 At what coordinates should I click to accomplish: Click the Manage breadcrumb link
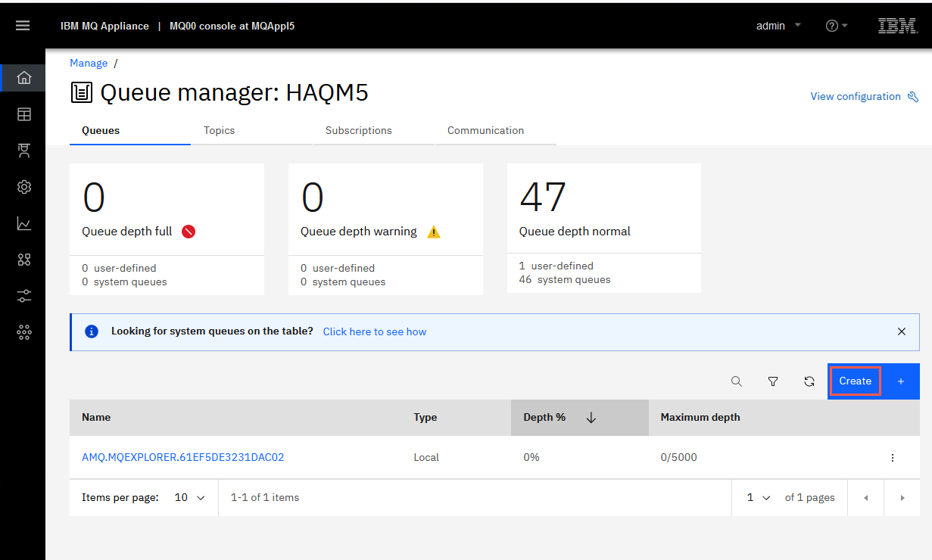click(x=89, y=64)
